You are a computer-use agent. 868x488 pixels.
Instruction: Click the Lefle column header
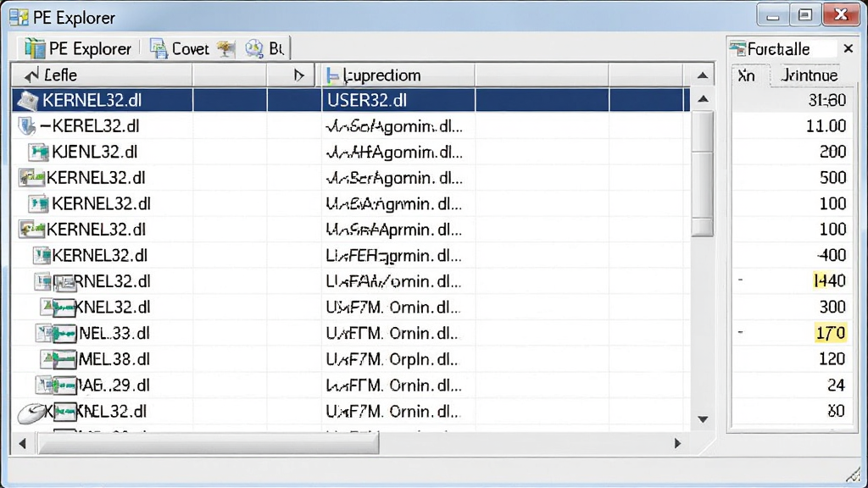[x=102, y=75]
